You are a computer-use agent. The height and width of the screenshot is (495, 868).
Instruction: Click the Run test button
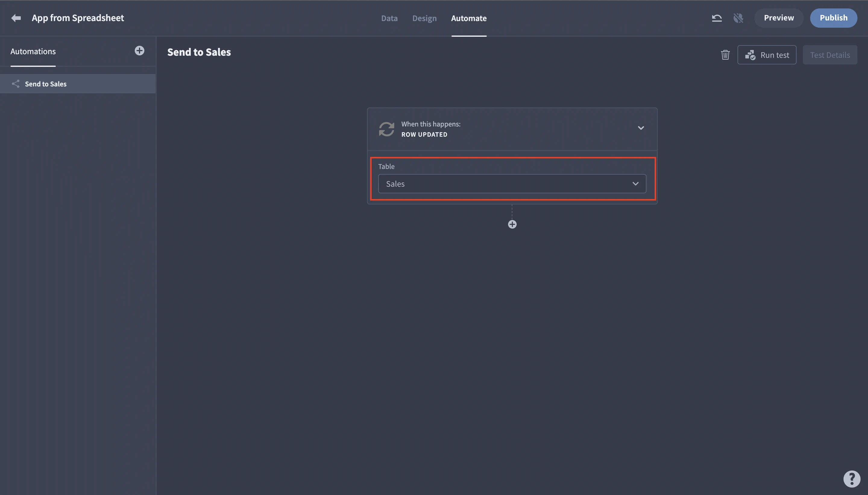pyautogui.click(x=767, y=55)
